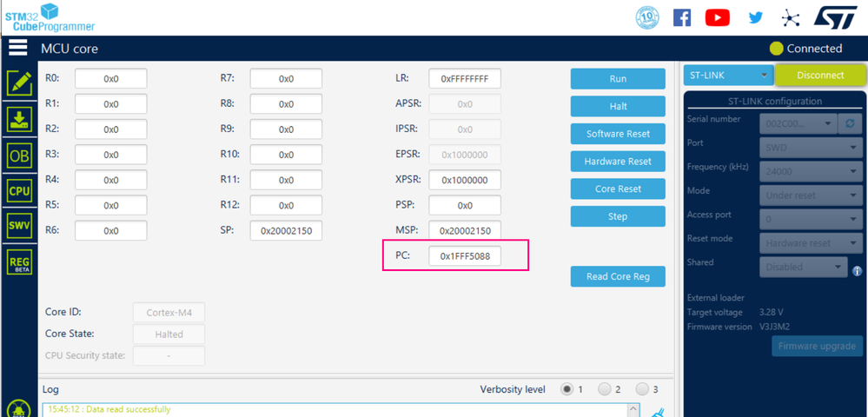The height and width of the screenshot is (417, 868).
Task: Click the green Disconnect button
Action: click(x=820, y=75)
